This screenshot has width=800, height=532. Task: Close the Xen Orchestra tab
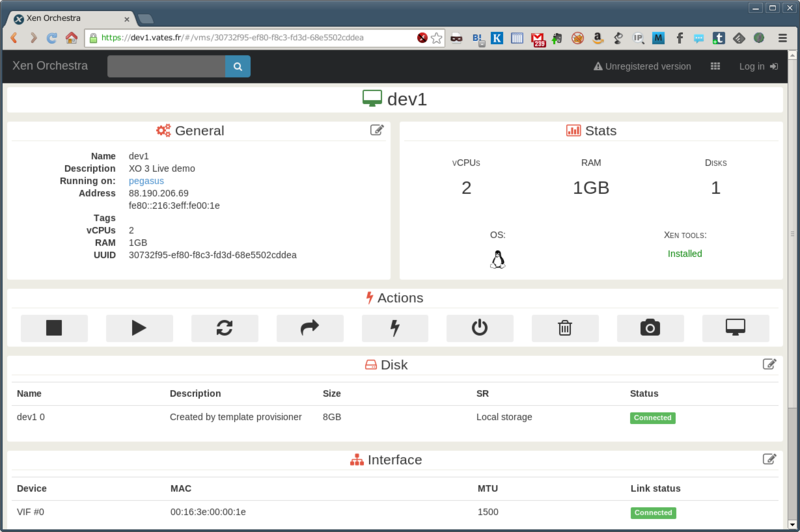click(x=127, y=19)
